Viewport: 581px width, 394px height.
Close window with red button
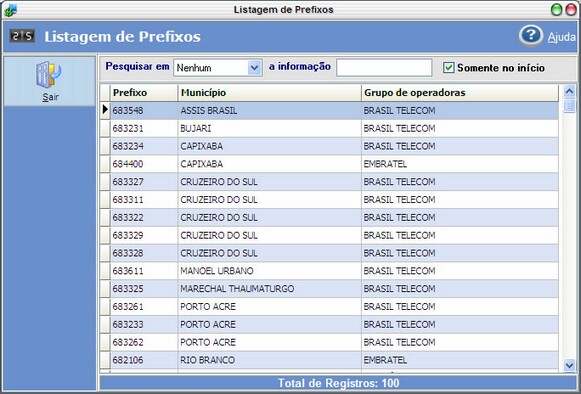point(571,10)
